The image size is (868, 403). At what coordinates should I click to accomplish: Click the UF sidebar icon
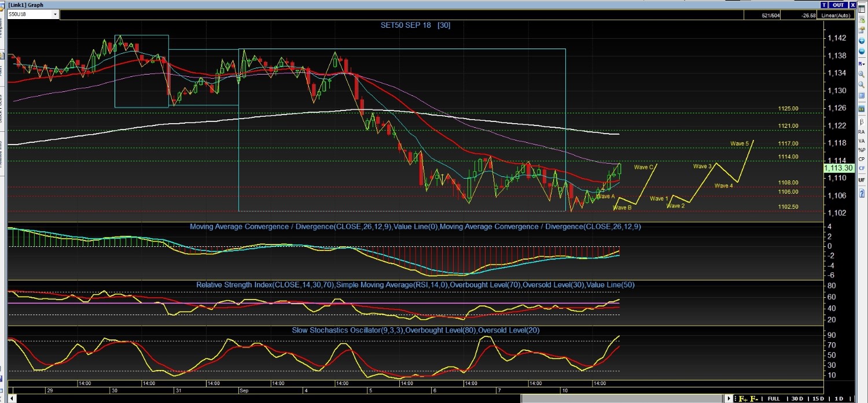click(862, 180)
